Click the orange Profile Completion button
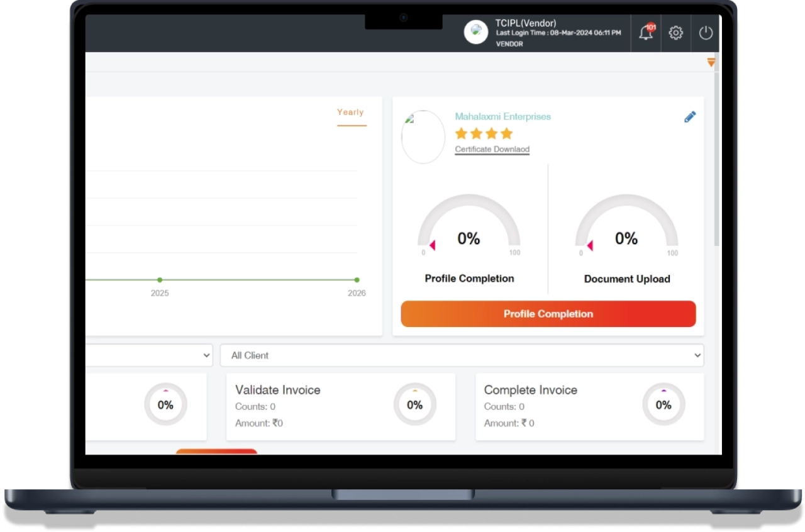The width and height of the screenshot is (805, 532). (x=548, y=314)
